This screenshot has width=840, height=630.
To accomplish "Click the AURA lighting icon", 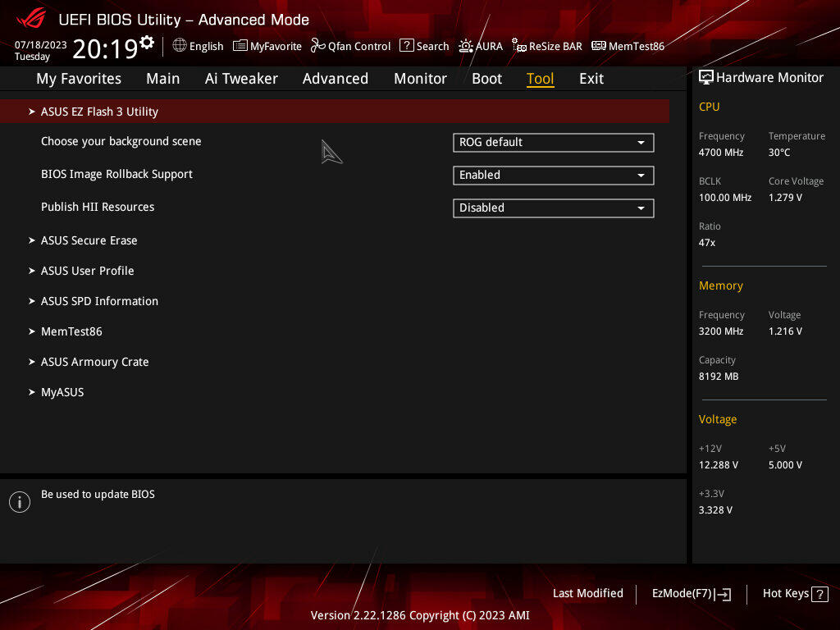I will click(x=466, y=46).
